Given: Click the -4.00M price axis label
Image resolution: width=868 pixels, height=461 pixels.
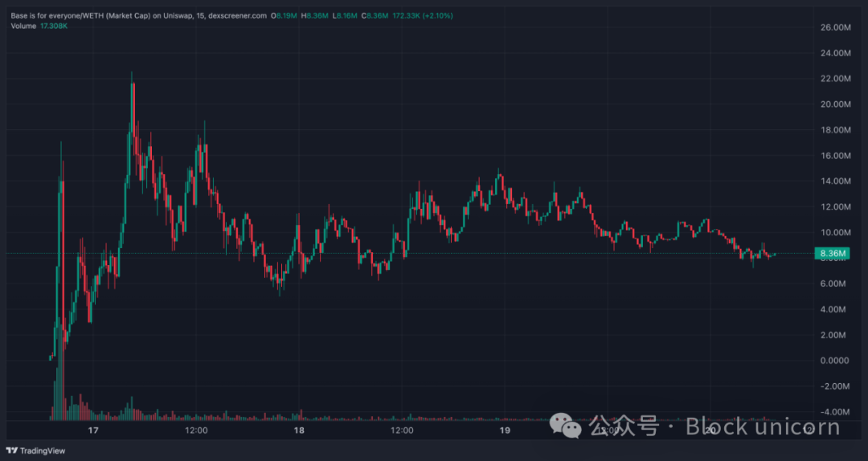Looking at the screenshot, I should [835, 412].
